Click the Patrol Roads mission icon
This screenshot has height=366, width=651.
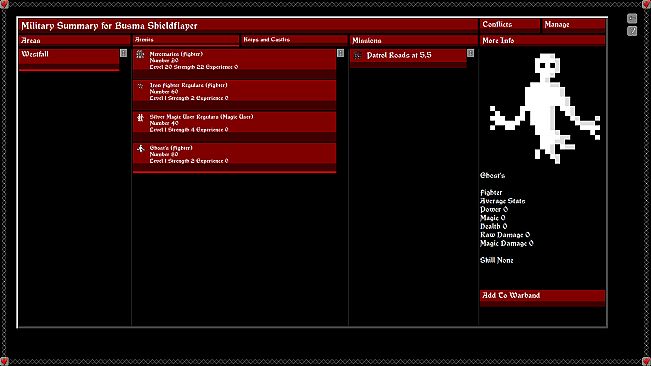(357, 55)
